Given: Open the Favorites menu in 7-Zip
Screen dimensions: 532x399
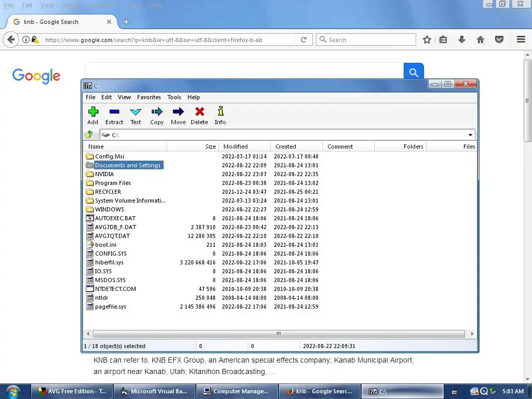Looking at the screenshot, I should click(x=149, y=97).
